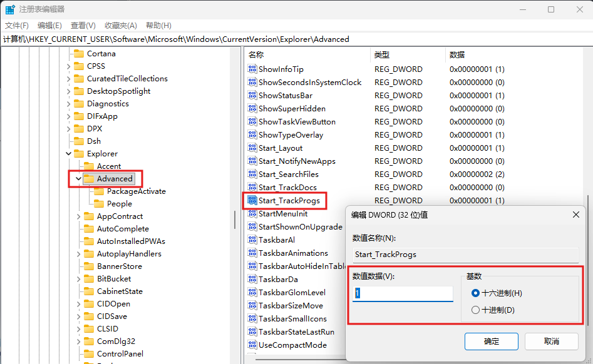The height and width of the screenshot is (364, 593).
Task: Click the Start_TrackProgs value icon
Action: click(x=252, y=200)
